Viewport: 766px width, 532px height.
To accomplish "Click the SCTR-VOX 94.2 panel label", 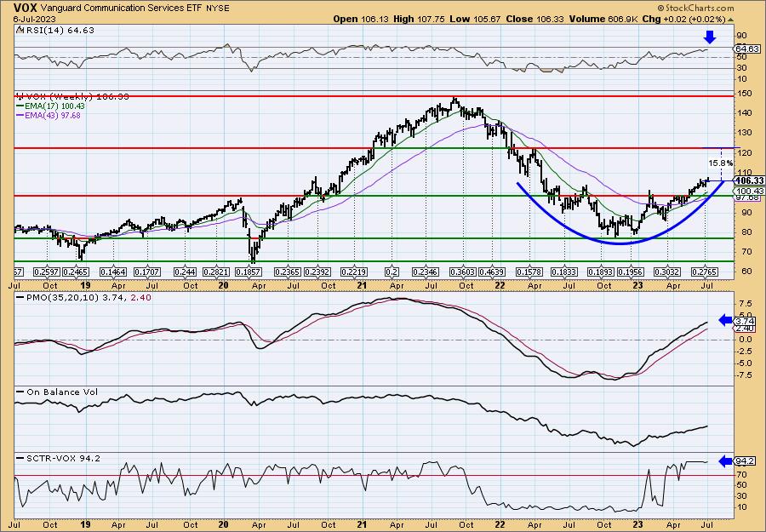I will click(x=63, y=458).
